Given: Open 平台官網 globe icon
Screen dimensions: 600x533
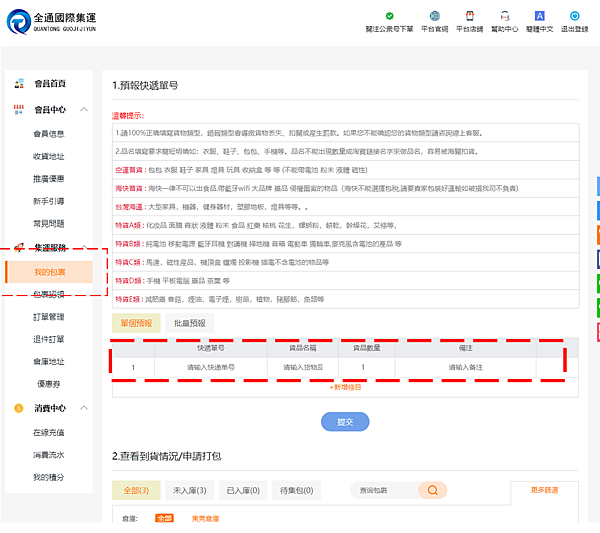Looking at the screenshot, I should [x=435, y=16].
